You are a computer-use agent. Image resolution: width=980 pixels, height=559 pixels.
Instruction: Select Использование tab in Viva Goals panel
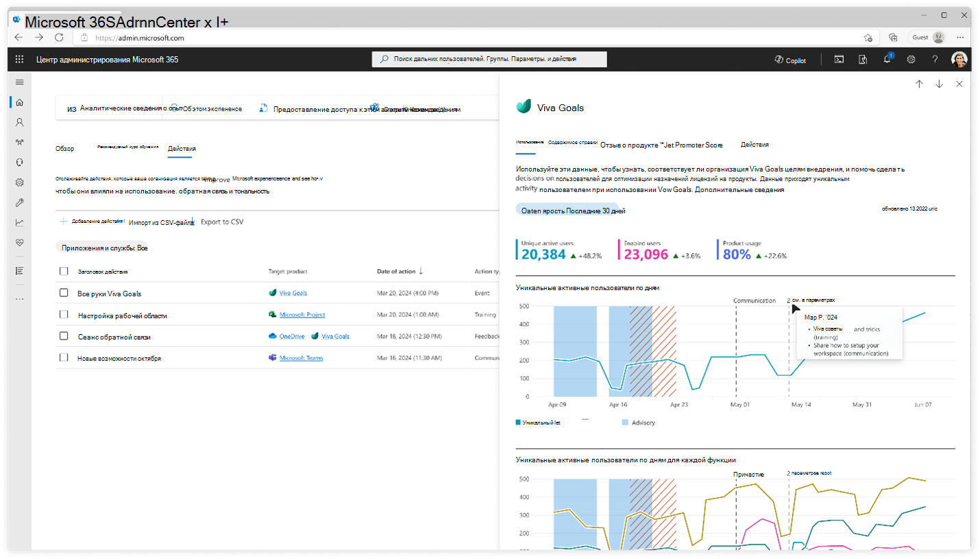[x=529, y=142]
